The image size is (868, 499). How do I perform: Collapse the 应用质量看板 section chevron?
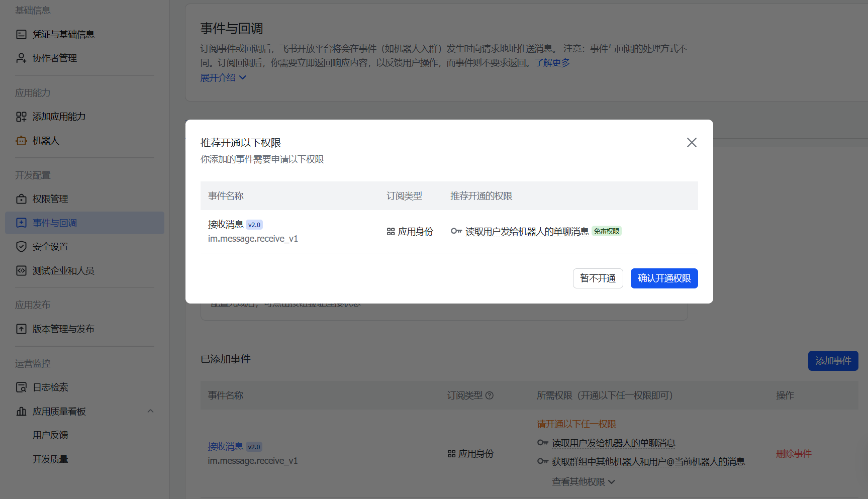(150, 411)
